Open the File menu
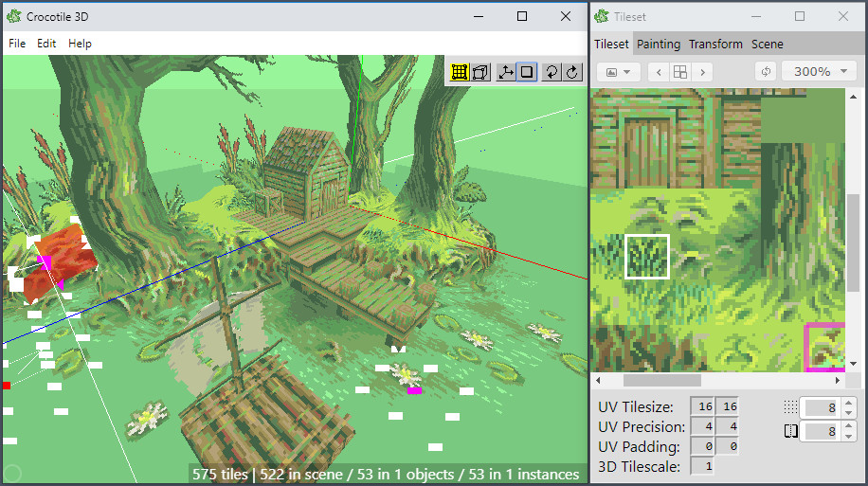The height and width of the screenshot is (486, 868). coord(17,44)
